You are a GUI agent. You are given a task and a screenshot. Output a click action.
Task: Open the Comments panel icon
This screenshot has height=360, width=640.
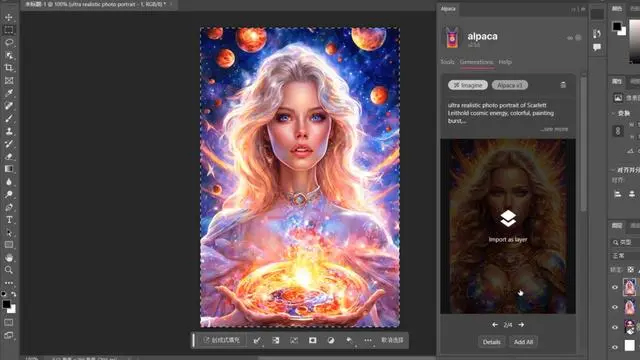pos(597,47)
